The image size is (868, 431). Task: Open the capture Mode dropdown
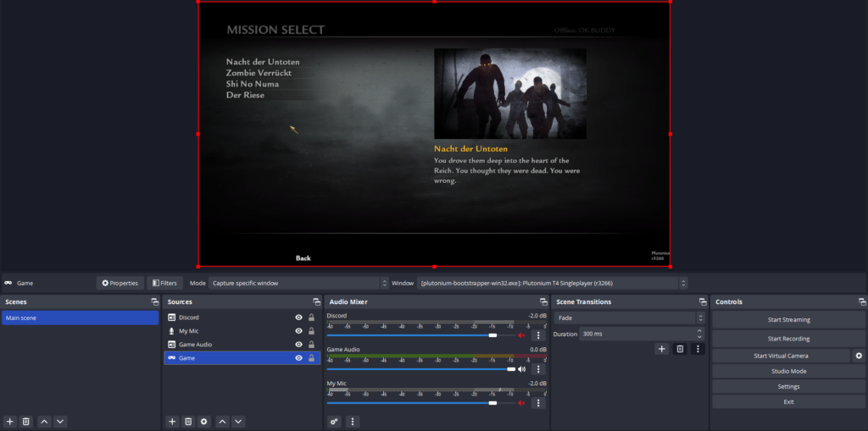click(x=299, y=284)
